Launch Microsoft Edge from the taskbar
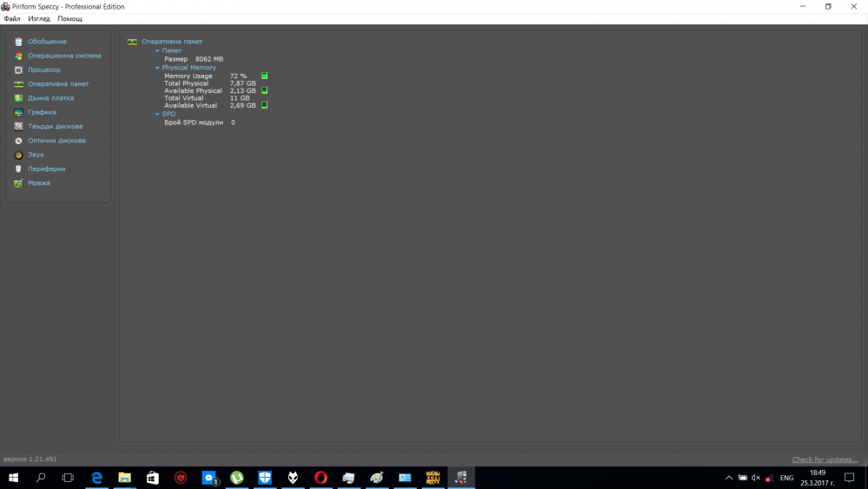Image resolution: width=868 pixels, height=489 pixels. (x=97, y=478)
